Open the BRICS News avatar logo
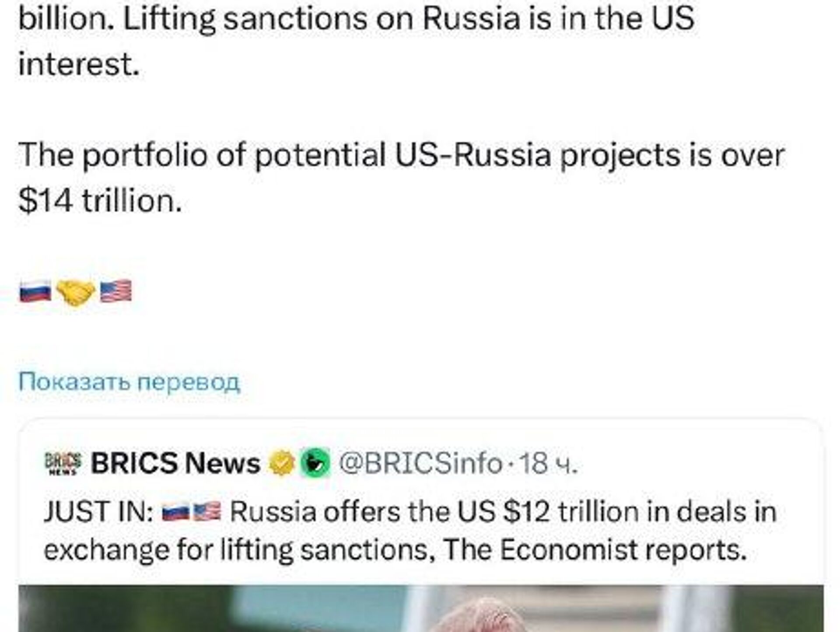Image resolution: width=840 pixels, height=632 pixels. pyautogui.click(x=63, y=463)
